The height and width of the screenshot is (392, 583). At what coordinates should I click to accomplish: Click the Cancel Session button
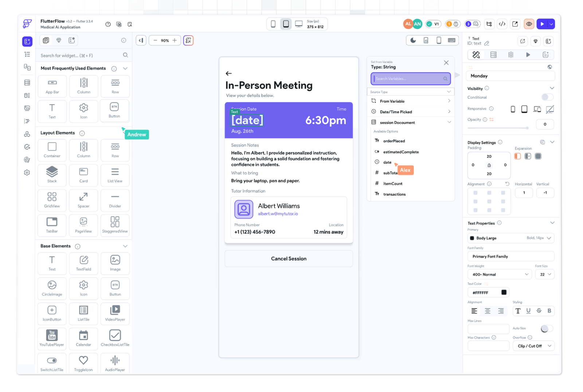289,259
